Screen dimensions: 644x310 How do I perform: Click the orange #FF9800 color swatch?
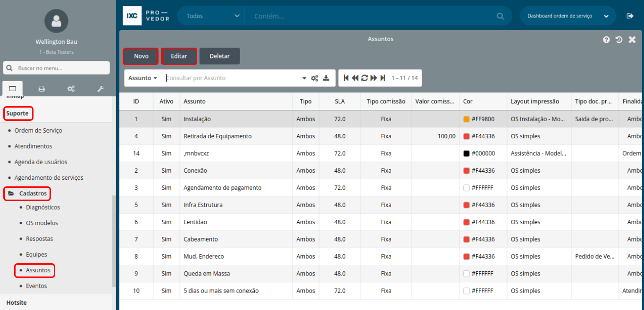pyautogui.click(x=466, y=119)
